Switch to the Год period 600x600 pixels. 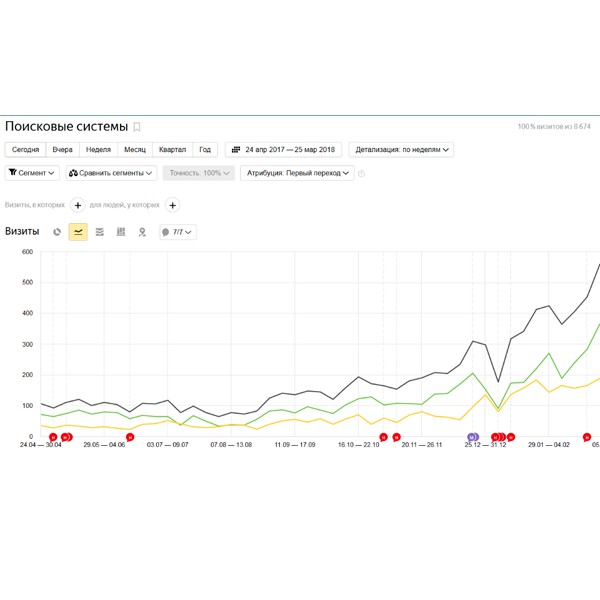tap(205, 150)
